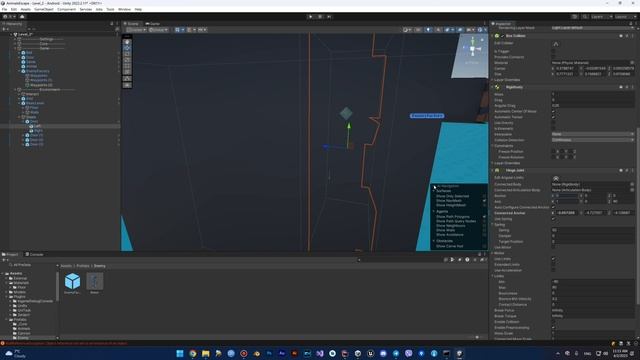Open the account dropdown in the top-left toolbar
640x360 pixels.
click(x=9, y=17)
